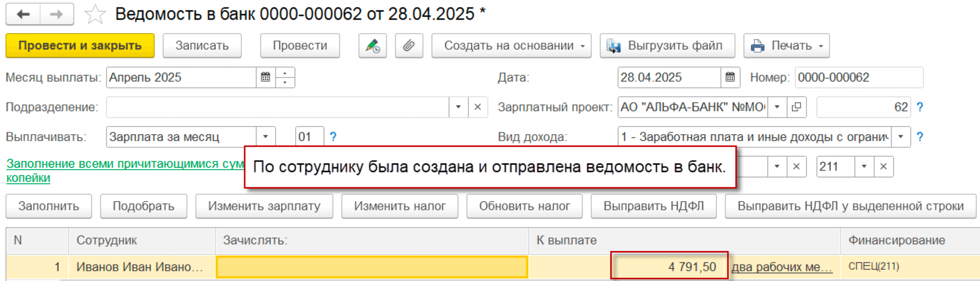Click 'Выгрузить файл' button
This screenshot has width=980, height=281.
pyautogui.click(x=667, y=46)
